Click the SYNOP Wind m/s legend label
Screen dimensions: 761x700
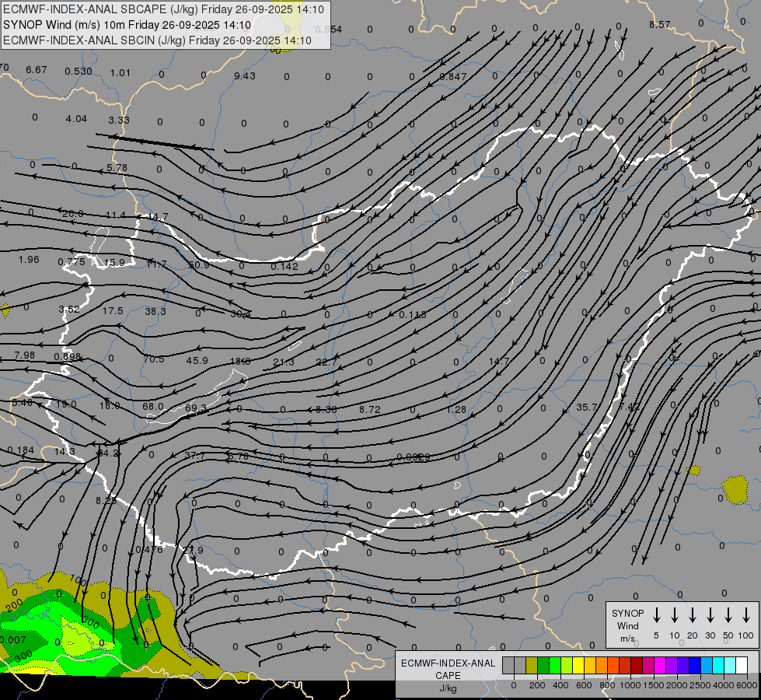627,625
